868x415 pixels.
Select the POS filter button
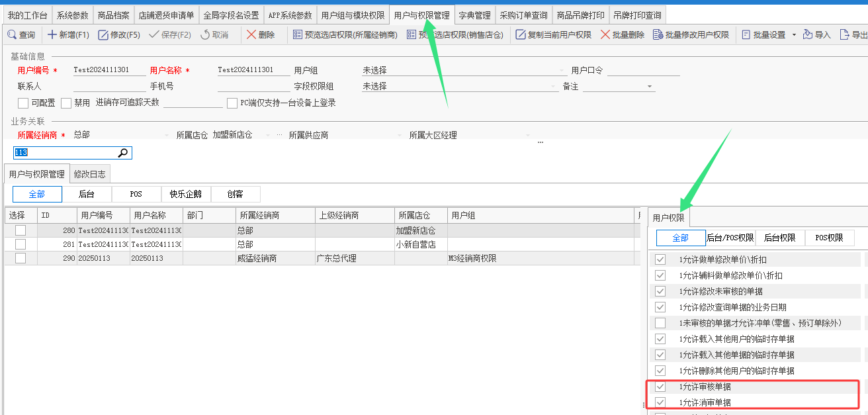pyautogui.click(x=136, y=194)
